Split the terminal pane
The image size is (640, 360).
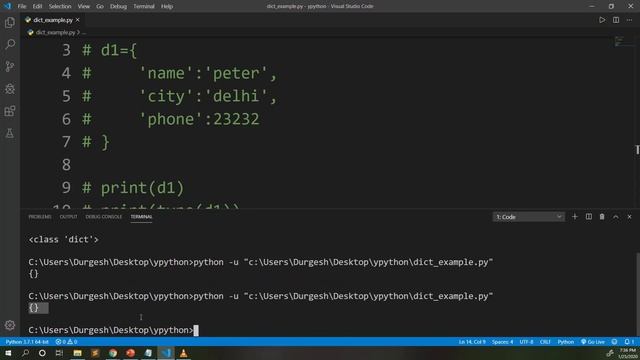(x=589, y=217)
